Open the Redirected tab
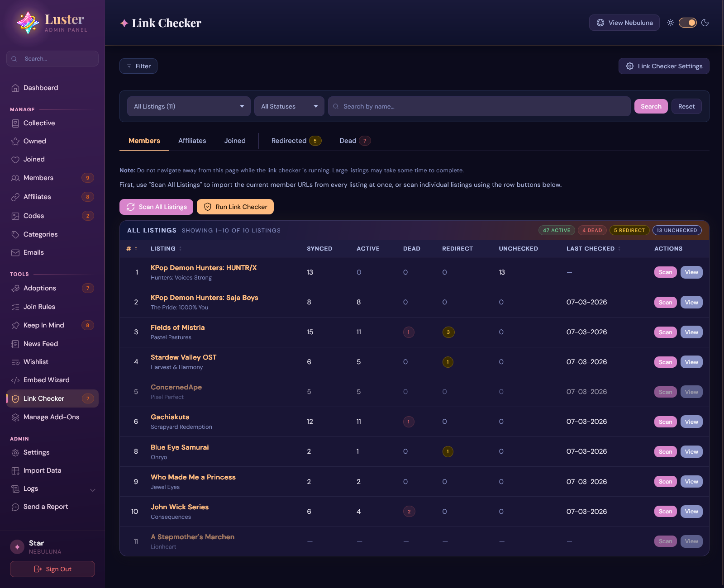The image size is (724, 588). [x=296, y=141]
